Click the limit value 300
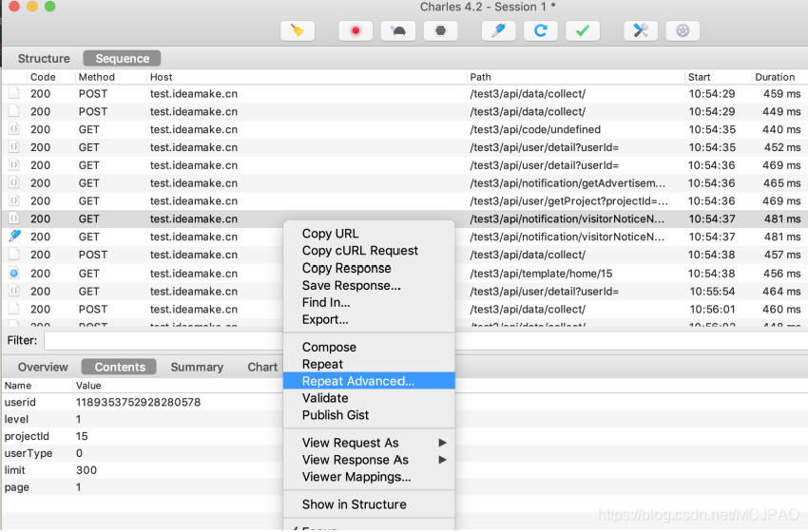The image size is (808, 532). (x=87, y=470)
